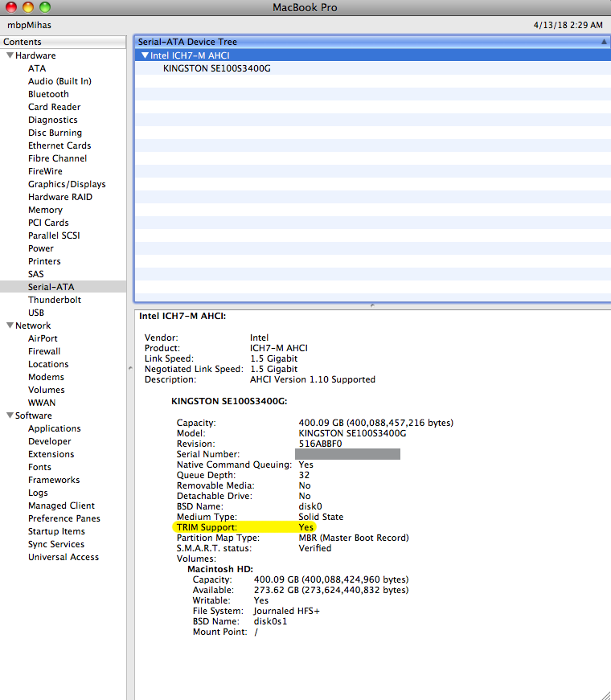Select Parallel SCSI in the sidebar
Screen dimensions: 611x700
tap(54, 235)
